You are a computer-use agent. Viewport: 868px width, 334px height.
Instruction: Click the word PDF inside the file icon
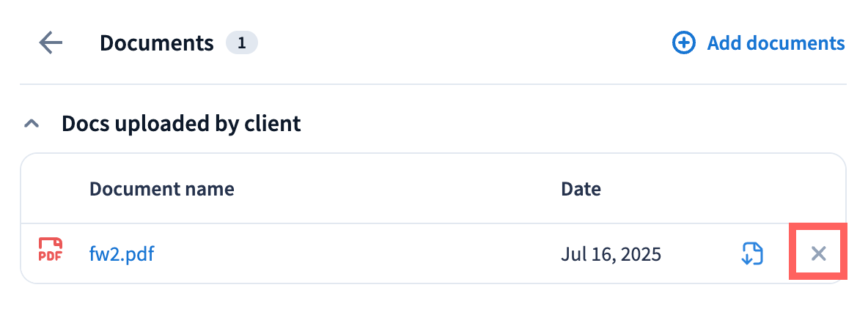point(51,256)
